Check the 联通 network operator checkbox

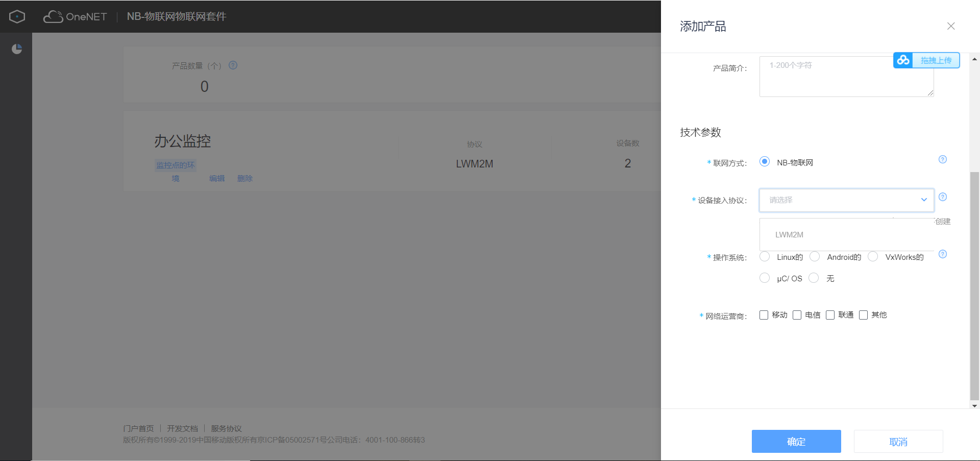click(x=830, y=315)
